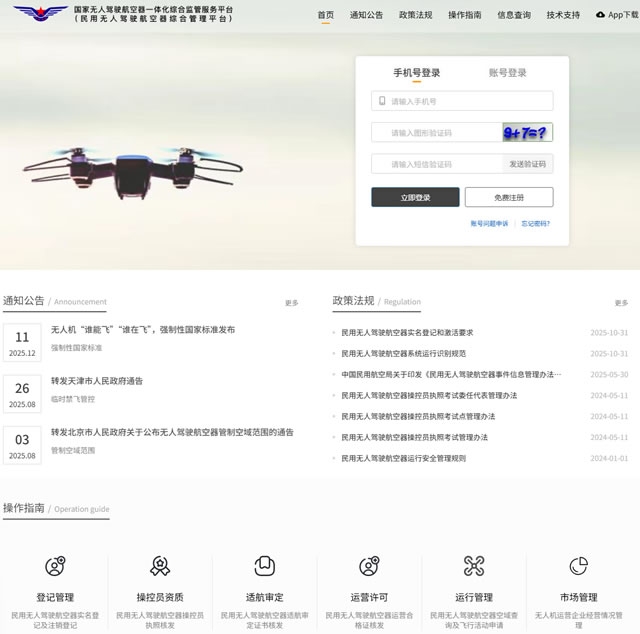Click the 立即登录 login button
The image size is (640, 634).
415,197
